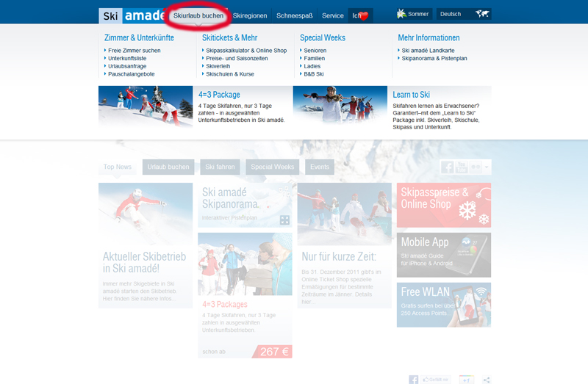Click the 4=3 Packages couple photo
This screenshot has height=384, width=588.
(245, 264)
